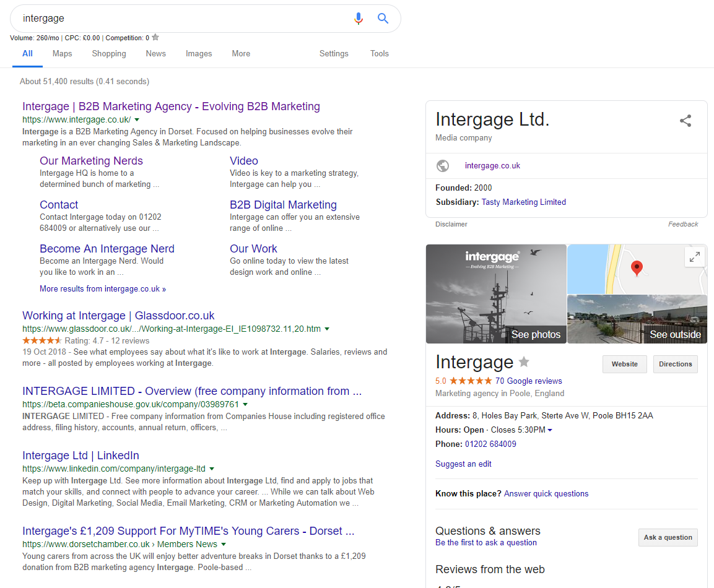Screen dimensions: 714x588
Task: Open the Our Work sitelink
Action: pyautogui.click(x=253, y=249)
